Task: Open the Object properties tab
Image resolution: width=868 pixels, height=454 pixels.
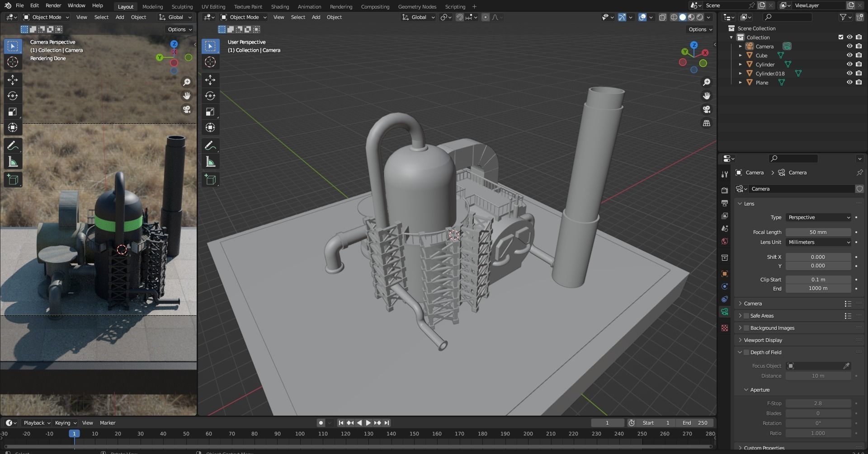Action: (725, 273)
